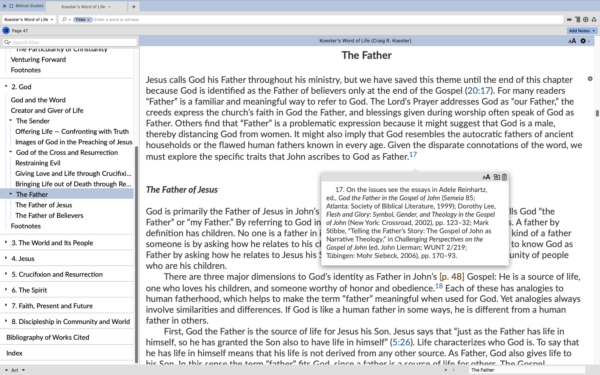Select Images of God in the Preaching of Jesus
The width and height of the screenshot is (600, 375).
tap(74, 142)
